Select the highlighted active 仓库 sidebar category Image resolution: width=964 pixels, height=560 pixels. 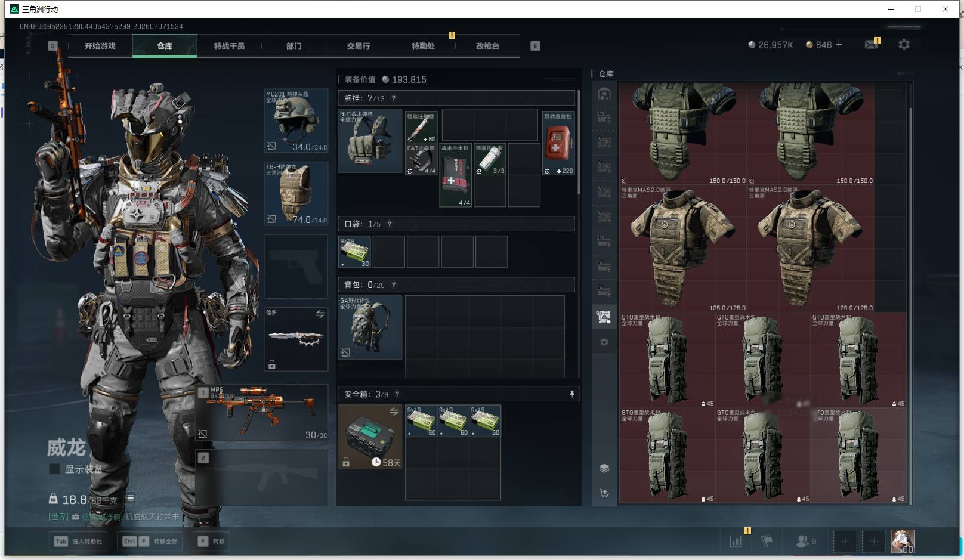click(x=604, y=317)
